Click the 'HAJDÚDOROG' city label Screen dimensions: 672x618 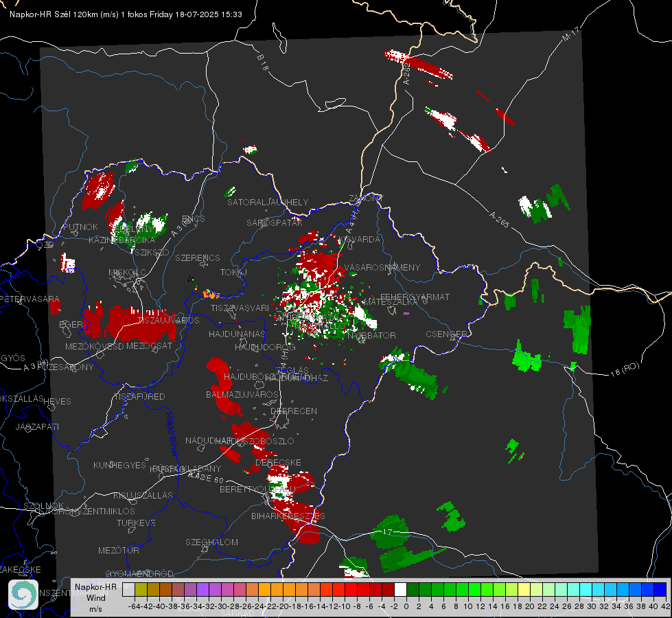point(265,347)
